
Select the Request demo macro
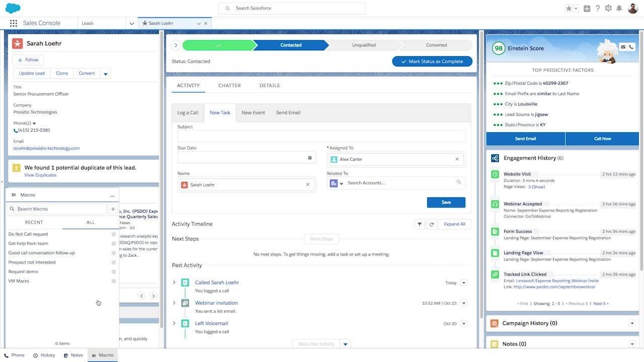[x=23, y=271]
